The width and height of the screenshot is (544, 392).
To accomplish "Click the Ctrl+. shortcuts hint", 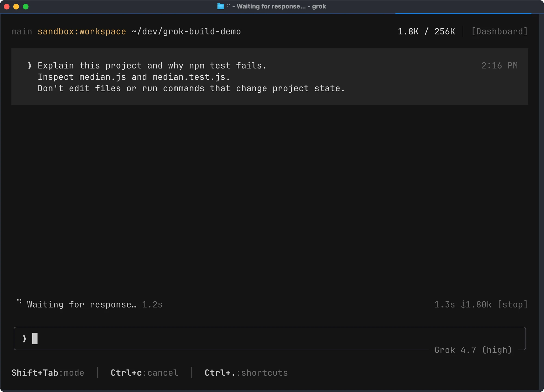I will [246, 373].
